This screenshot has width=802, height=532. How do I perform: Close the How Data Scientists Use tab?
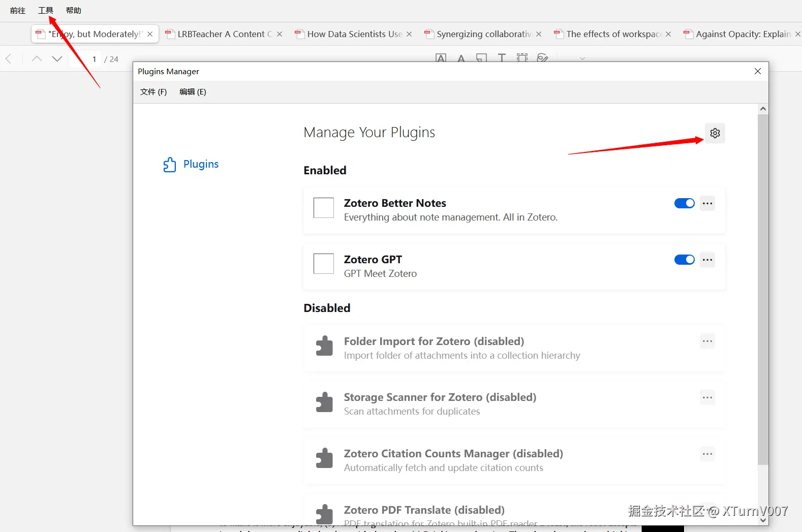point(409,34)
